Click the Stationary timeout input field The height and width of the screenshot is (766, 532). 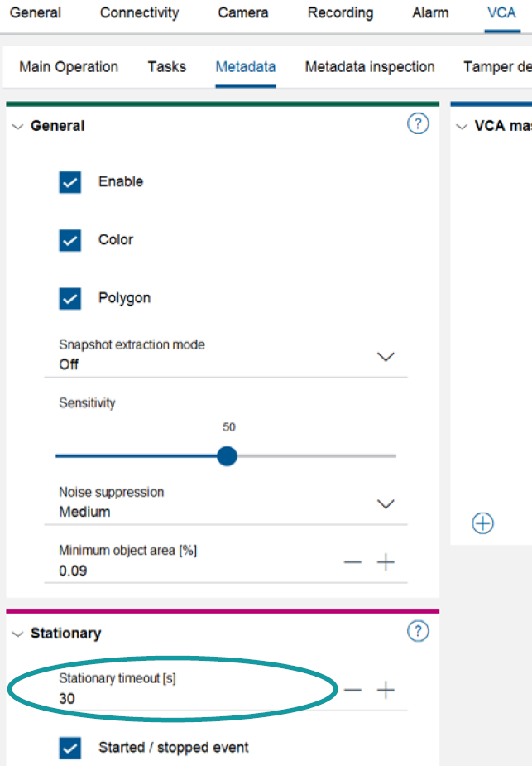tap(165, 698)
